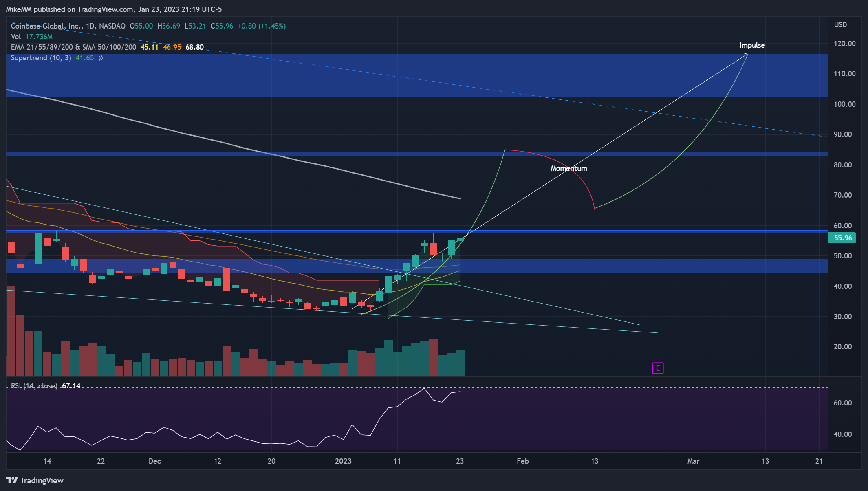Click the close price C55.96 in legend
This screenshot has height=491, width=868.
(222, 26)
